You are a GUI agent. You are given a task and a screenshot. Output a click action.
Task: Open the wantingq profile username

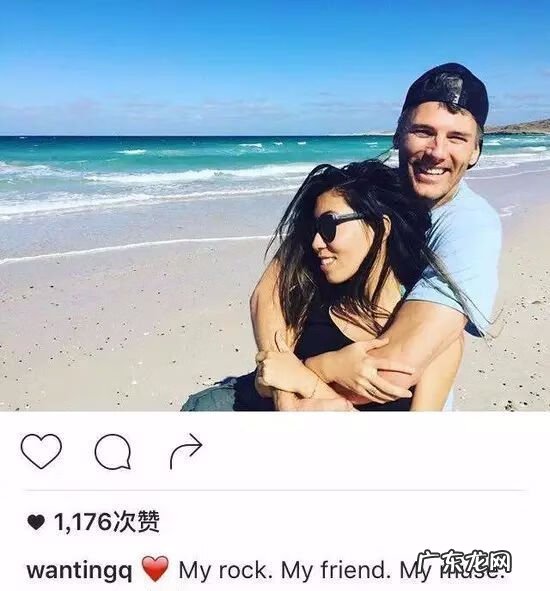(79, 571)
